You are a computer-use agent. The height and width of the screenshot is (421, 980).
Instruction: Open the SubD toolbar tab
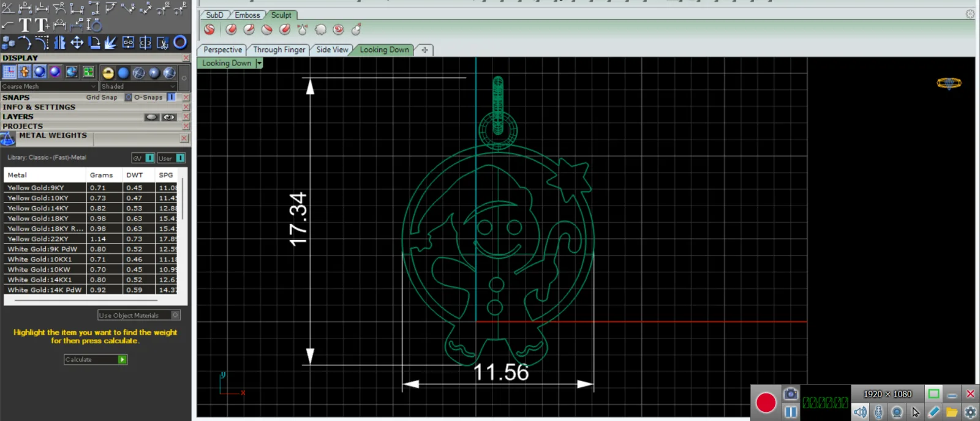(214, 15)
